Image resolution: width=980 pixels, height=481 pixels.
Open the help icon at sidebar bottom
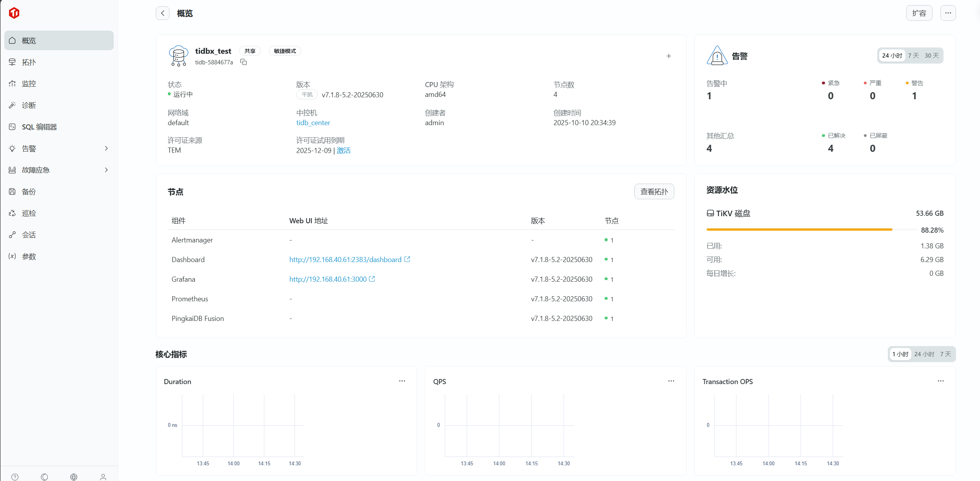point(15,477)
